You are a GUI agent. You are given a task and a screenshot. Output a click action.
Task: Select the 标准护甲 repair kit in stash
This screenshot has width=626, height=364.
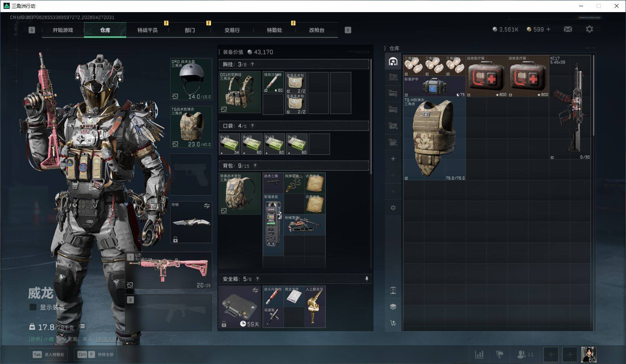click(x=435, y=87)
